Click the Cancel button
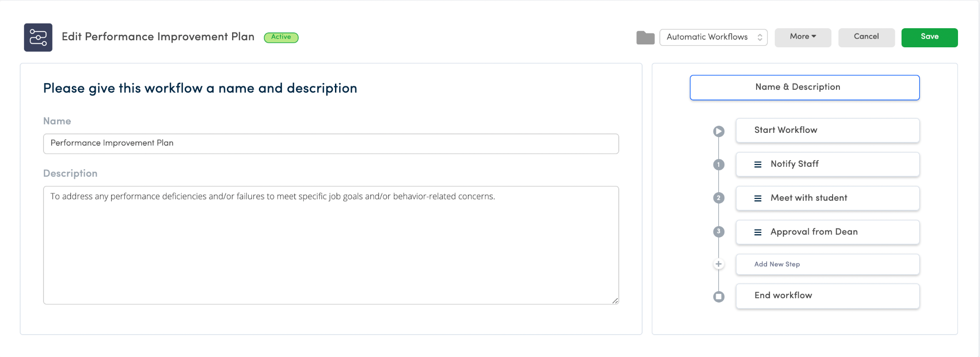Screen dimensions: 980x357 point(866,37)
